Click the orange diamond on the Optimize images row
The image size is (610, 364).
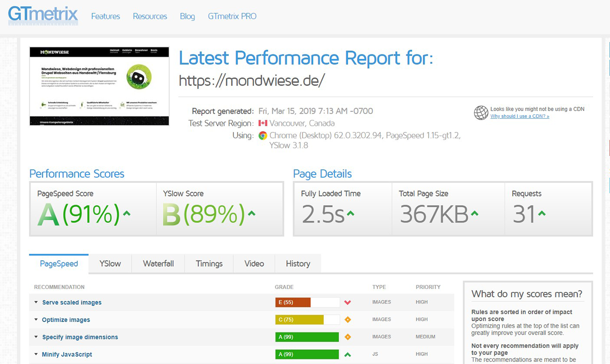(348, 320)
